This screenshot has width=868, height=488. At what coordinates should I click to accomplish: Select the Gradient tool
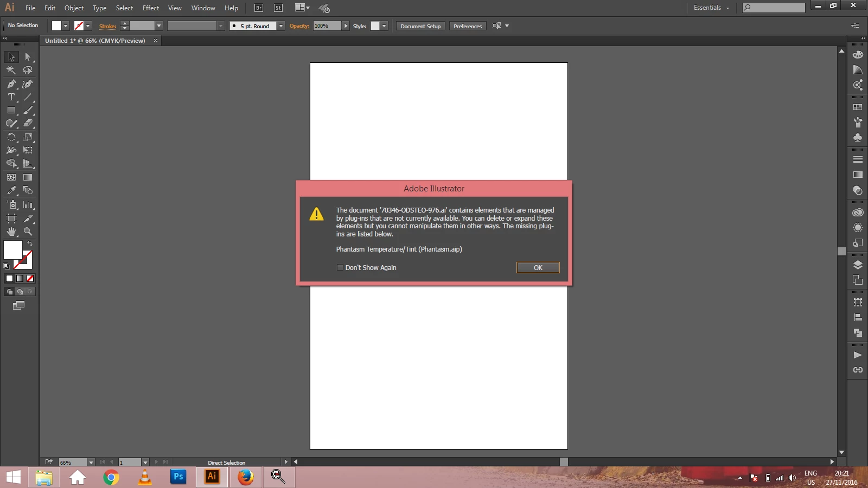click(x=28, y=177)
